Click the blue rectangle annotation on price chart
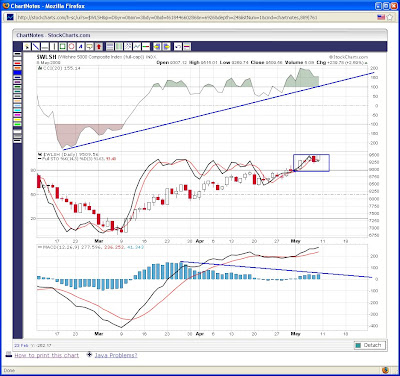400x376 pixels. point(311,163)
